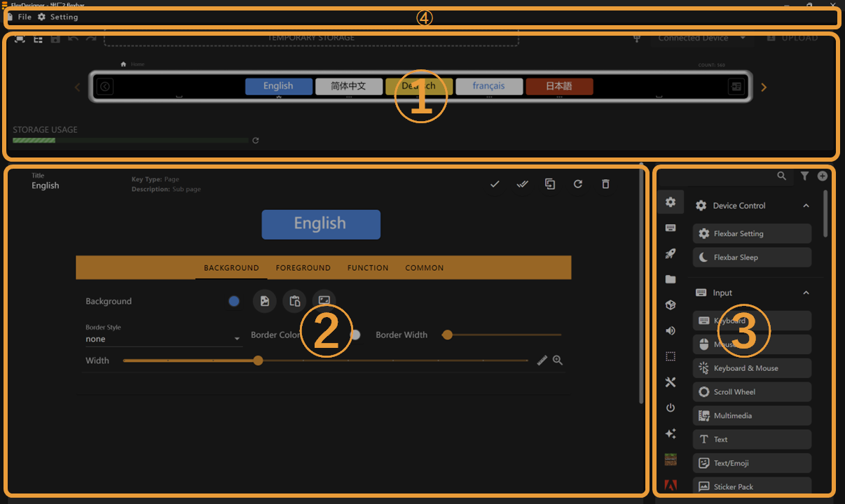This screenshot has height=504, width=845.
Task: Select the folder category in library sidebar
Action: [671, 279]
